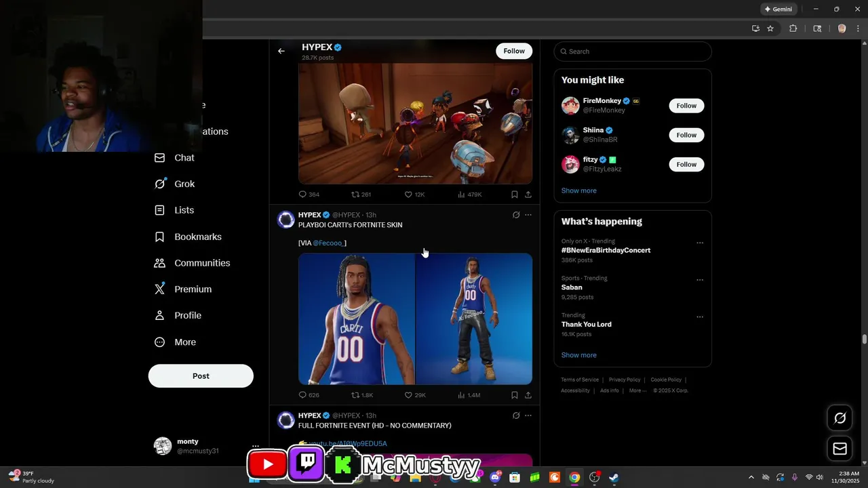The image size is (868, 488).
Task: Open more options on the Carti post
Action: click(528, 215)
